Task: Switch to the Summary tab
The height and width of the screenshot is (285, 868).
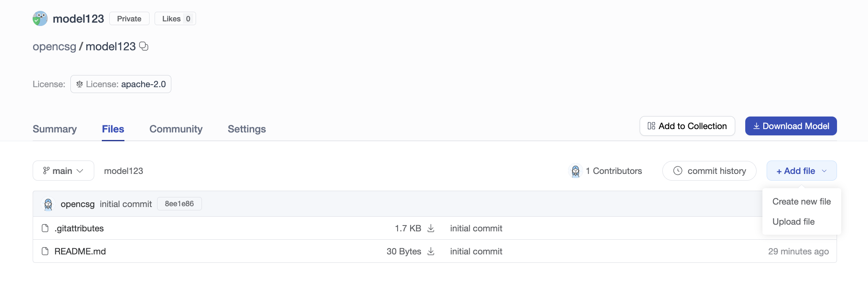Action: pos(55,129)
